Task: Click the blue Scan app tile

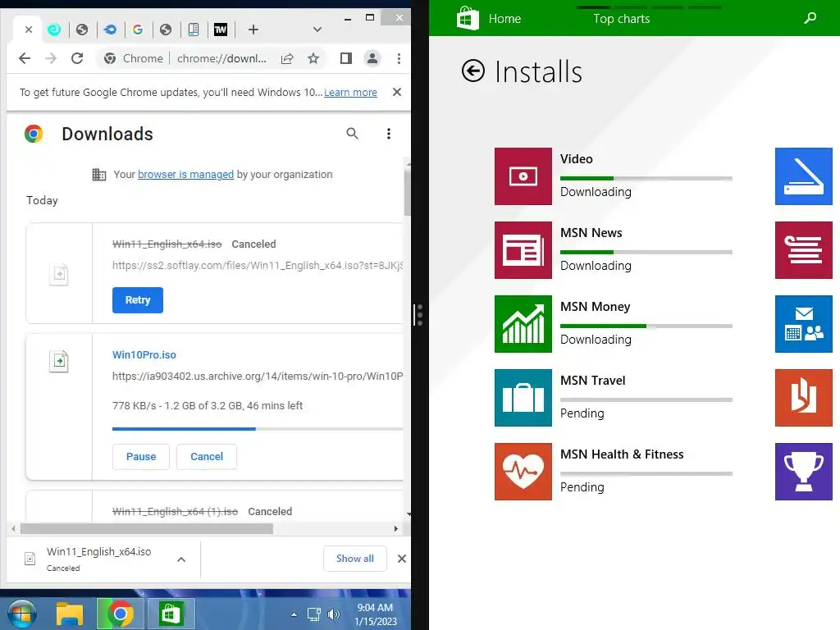Action: pyautogui.click(x=804, y=176)
